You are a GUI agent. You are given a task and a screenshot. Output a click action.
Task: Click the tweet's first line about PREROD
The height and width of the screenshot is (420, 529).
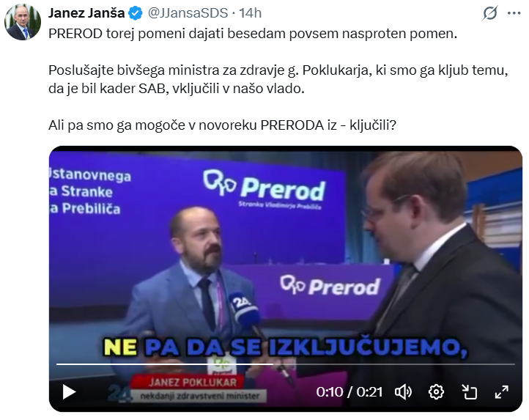pos(253,34)
